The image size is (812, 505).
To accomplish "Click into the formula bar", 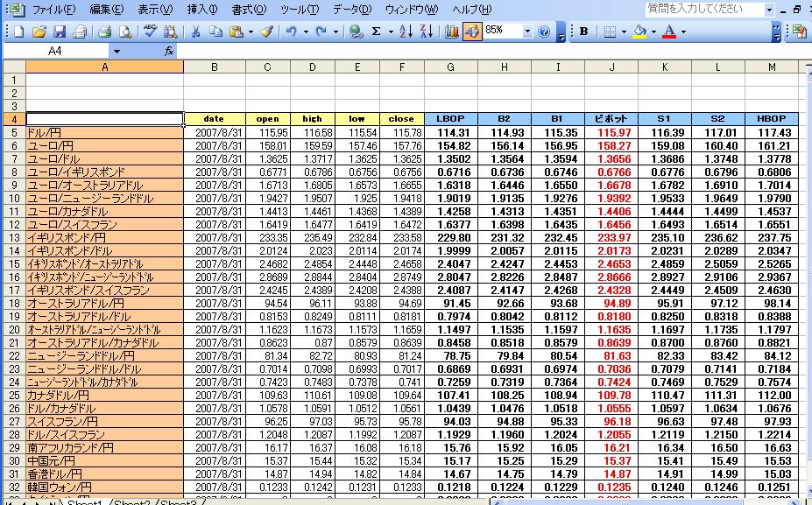I will coord(492,51).
